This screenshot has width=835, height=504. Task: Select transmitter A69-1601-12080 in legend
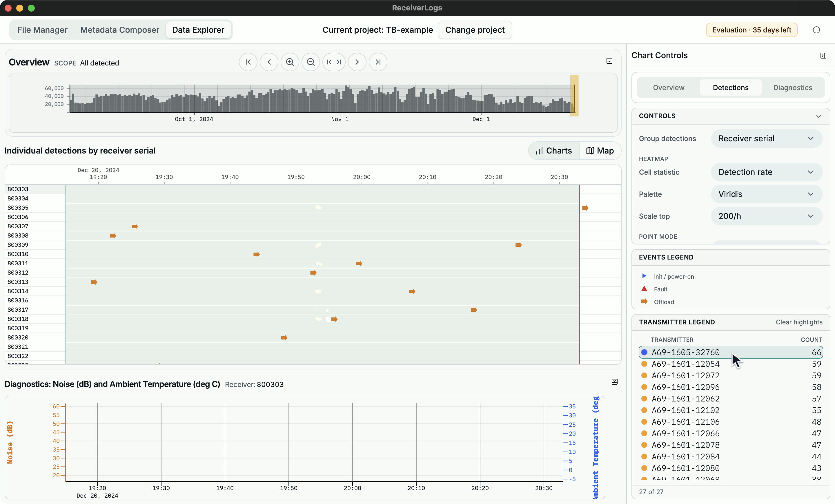(x=731, y=468)
